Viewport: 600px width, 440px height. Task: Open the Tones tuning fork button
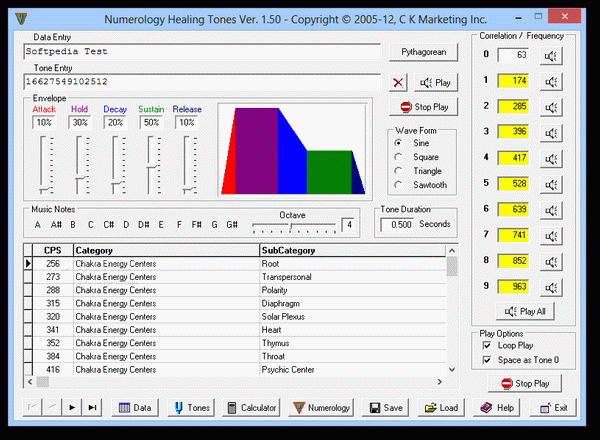(191, 408)
